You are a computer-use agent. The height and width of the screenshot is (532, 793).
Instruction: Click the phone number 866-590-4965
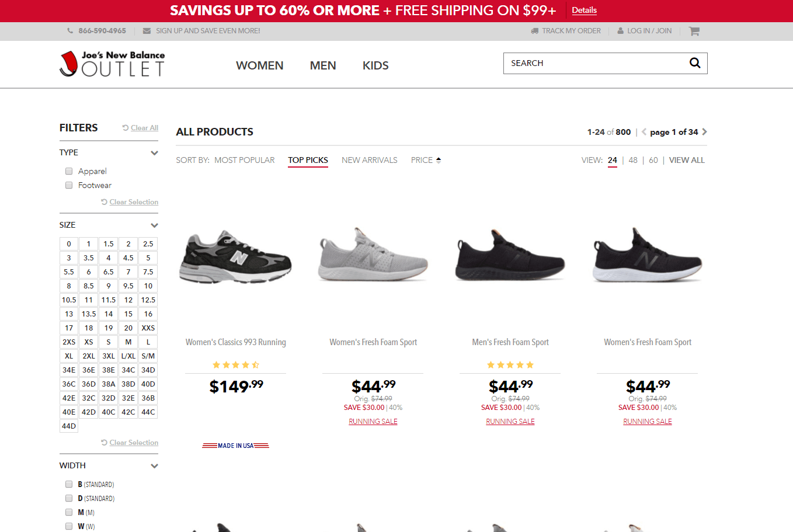point(102,31)
